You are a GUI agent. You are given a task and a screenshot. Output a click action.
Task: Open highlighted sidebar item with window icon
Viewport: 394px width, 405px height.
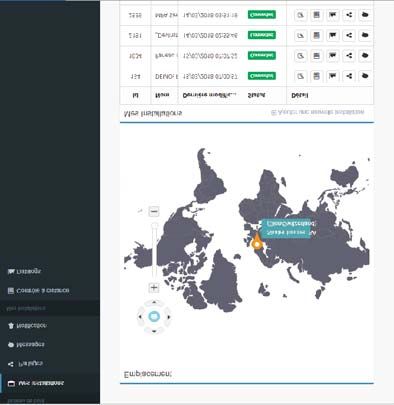pos(50,383)
